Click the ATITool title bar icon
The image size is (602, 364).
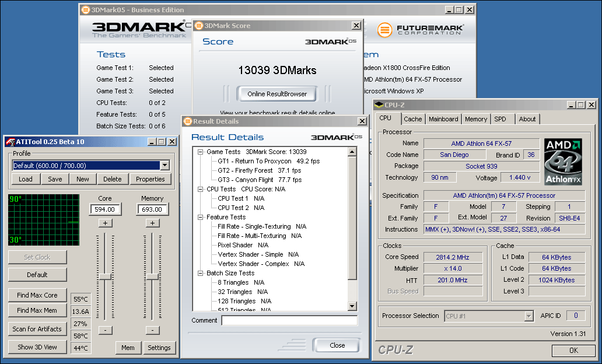click(x=10, y=142)
